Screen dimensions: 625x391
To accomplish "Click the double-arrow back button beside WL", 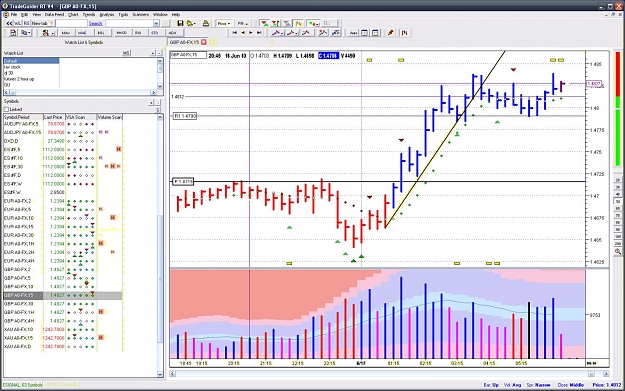I will tap(9, 24).
